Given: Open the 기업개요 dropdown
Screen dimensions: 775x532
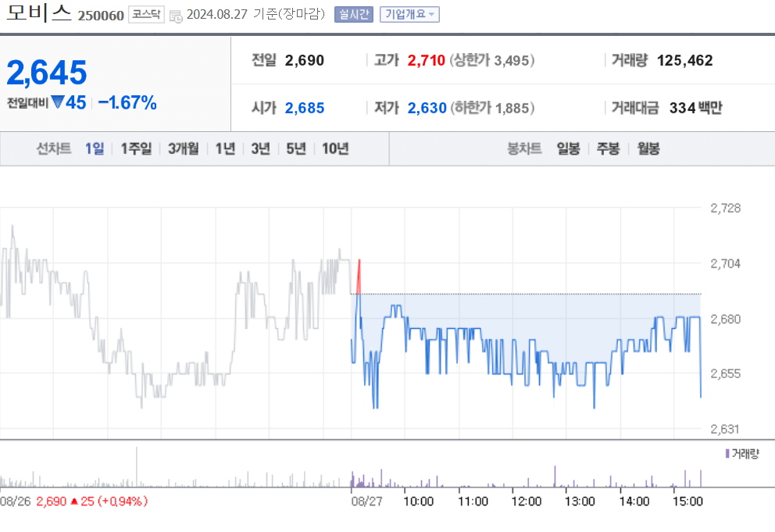Looking at the screenshot, I should pyautogui.click(x=409, y=14).
